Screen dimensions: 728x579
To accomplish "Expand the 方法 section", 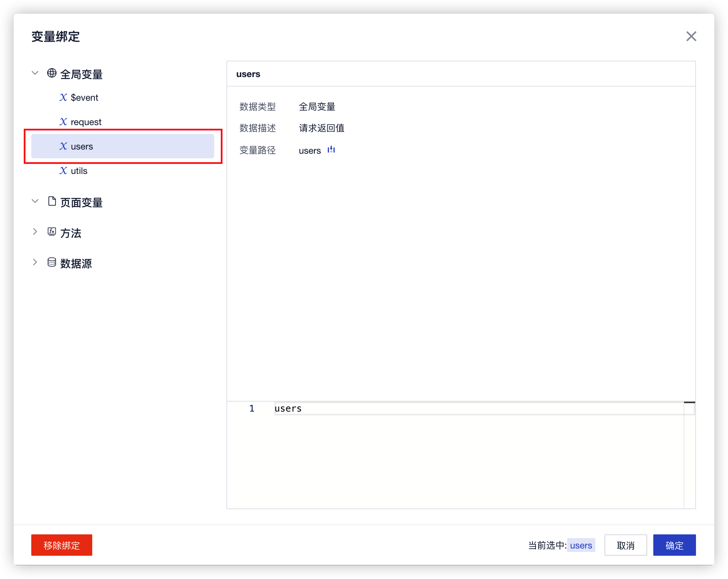I will (35, 231).
